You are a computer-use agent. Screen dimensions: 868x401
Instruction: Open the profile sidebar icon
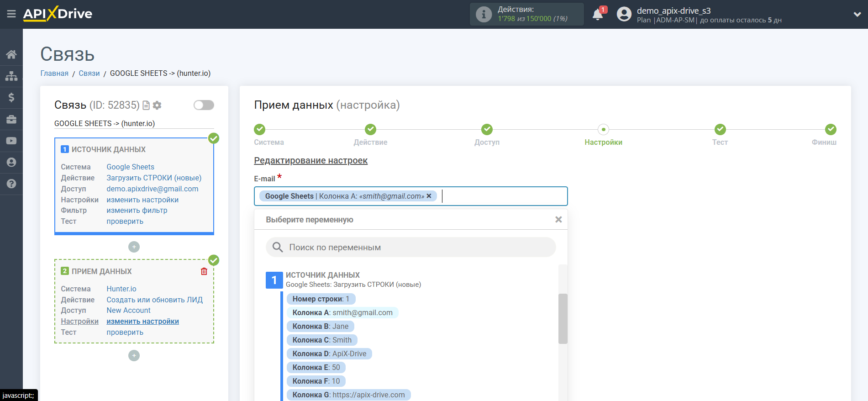tap(11, 162)
